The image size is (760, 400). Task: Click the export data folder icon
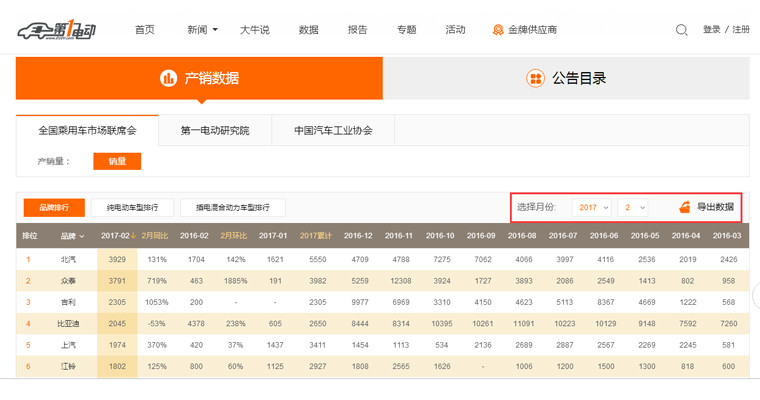pos(684,208)
